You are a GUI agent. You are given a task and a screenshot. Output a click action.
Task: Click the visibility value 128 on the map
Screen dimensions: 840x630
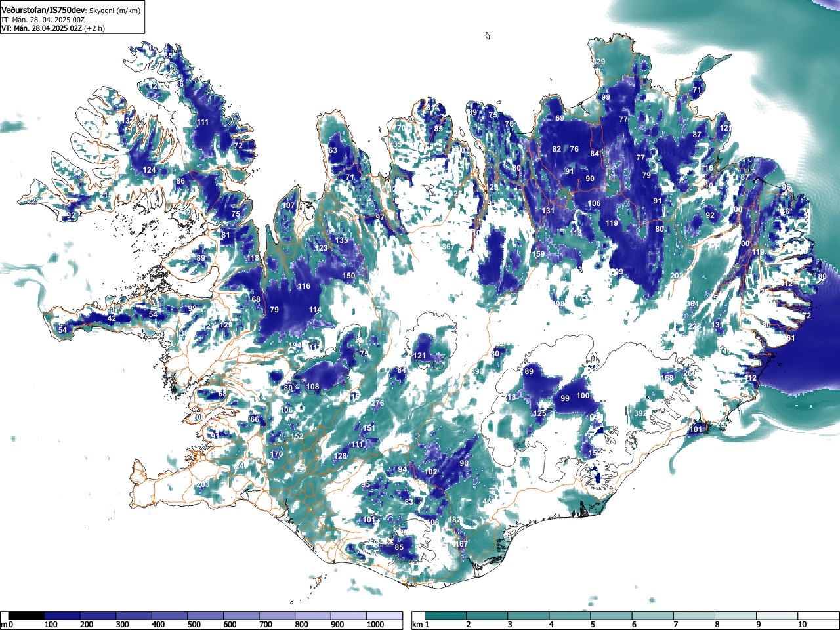click(340, 456)
